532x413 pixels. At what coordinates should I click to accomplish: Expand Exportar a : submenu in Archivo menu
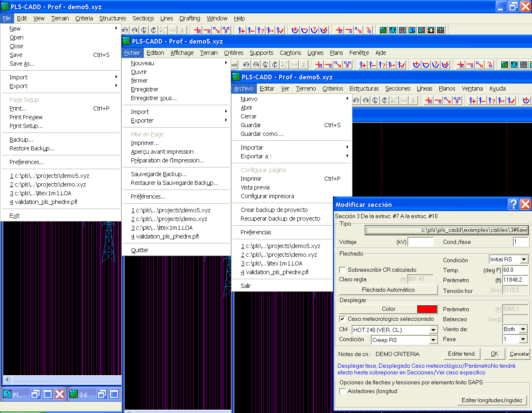pyautogui.click(x=292, y=156)
